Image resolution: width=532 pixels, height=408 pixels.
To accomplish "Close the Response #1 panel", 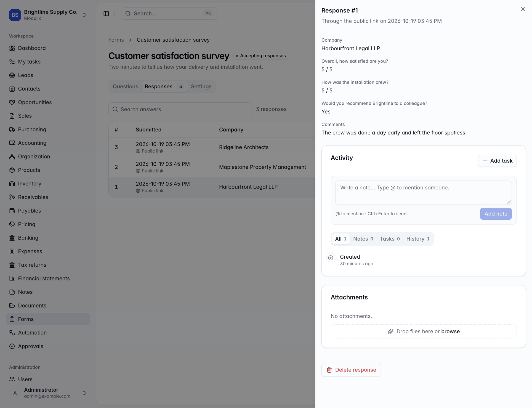I will click(x=523, y=9).
